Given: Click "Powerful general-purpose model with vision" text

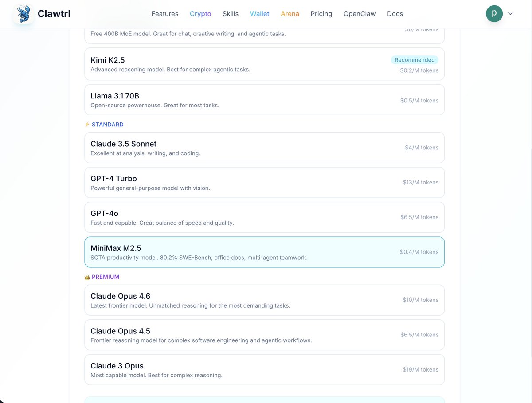Looking at the screenshot, I should pyautogui.click(x=150, y=188).
